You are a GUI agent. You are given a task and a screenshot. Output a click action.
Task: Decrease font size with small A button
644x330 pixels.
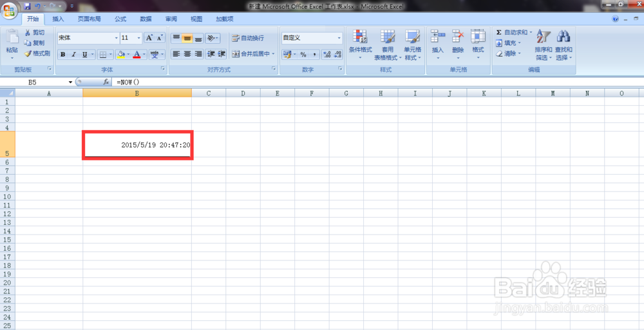(x=160, y=38)
